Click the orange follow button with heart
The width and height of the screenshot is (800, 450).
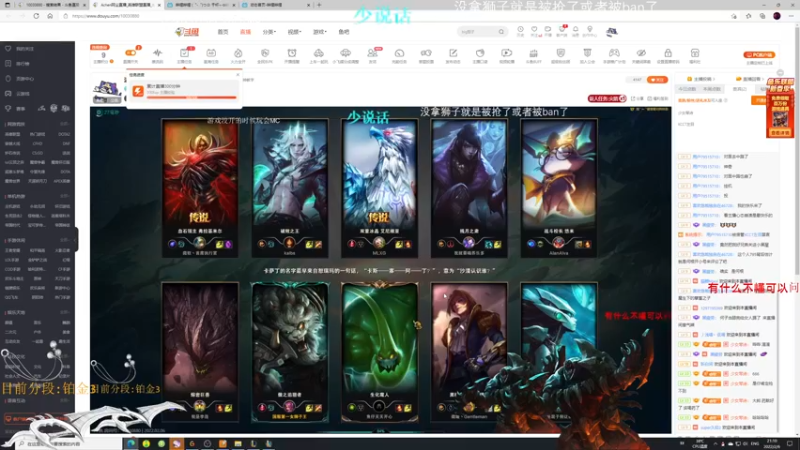[657, 80]
